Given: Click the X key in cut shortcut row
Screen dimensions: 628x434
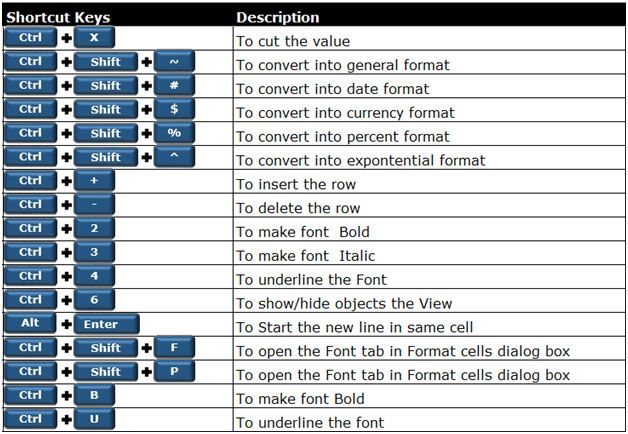Looking at the screenshot, I should (x=94, y=38).
